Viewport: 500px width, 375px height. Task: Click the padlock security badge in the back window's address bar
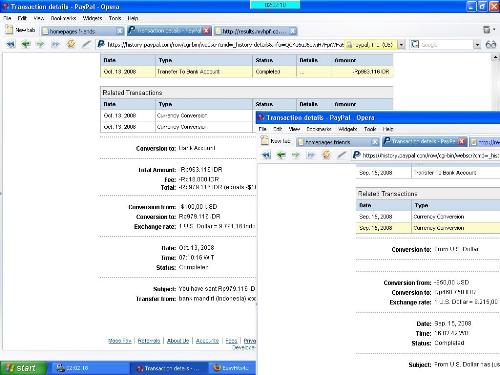(349, 45)
